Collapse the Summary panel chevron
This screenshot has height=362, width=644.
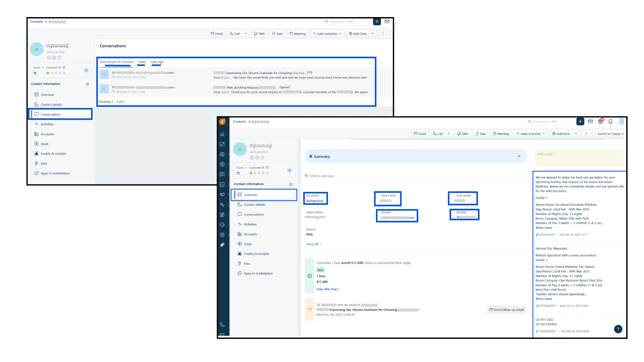(x=519, y=156)
